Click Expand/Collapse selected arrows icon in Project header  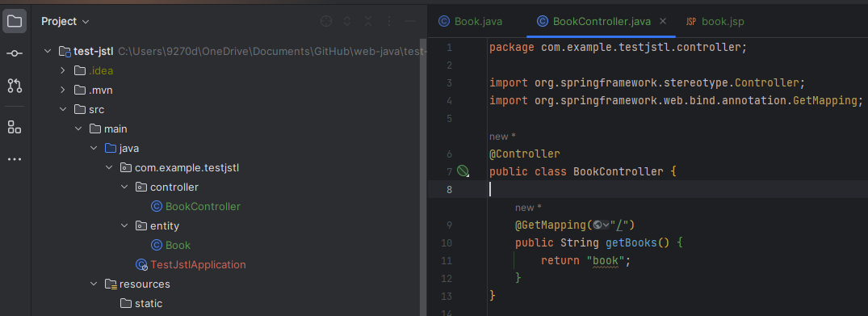point(347,21)
